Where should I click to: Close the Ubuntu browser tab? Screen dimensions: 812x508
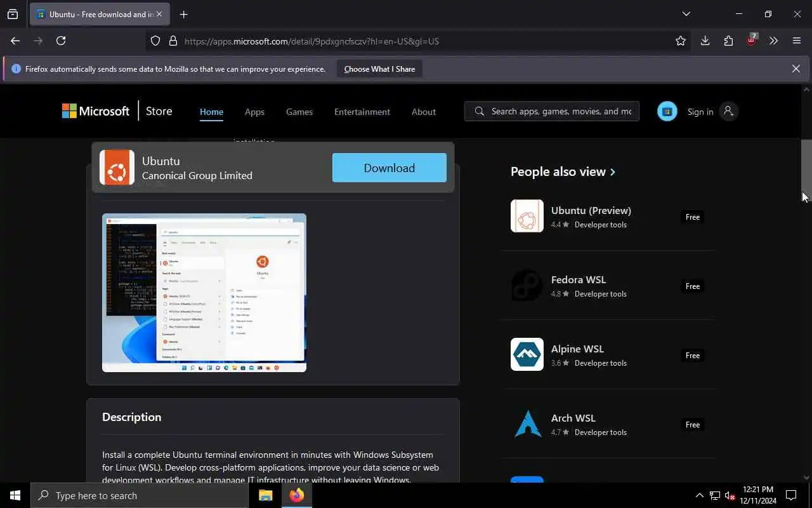tap(159, 14)
